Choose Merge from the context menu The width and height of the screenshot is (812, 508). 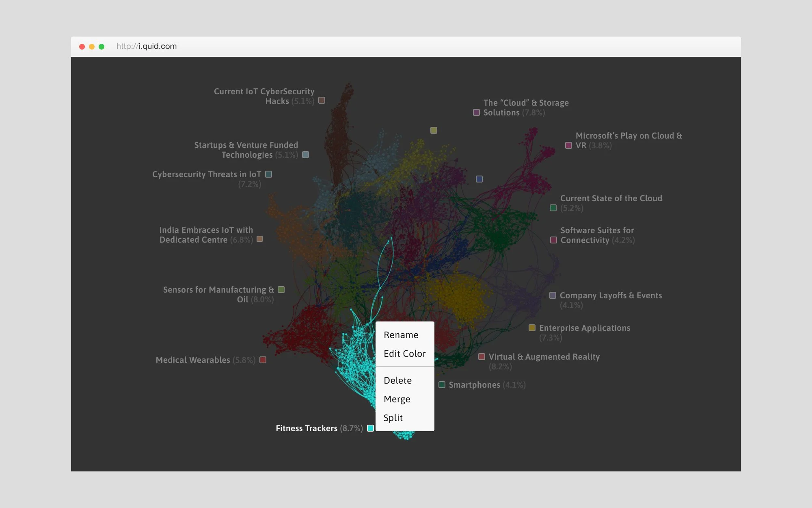pyautogui.click(x=397, y=399)
